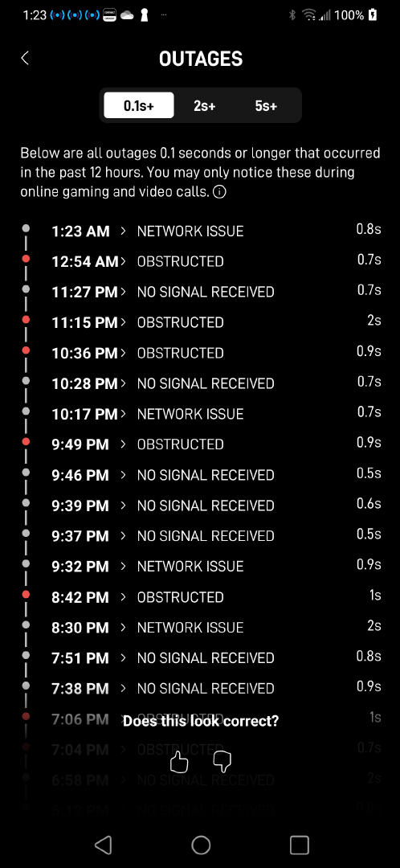The image size is (400, 868).
Task: Tap the battery icon in status bar
Action: click(x=373, y=15)
